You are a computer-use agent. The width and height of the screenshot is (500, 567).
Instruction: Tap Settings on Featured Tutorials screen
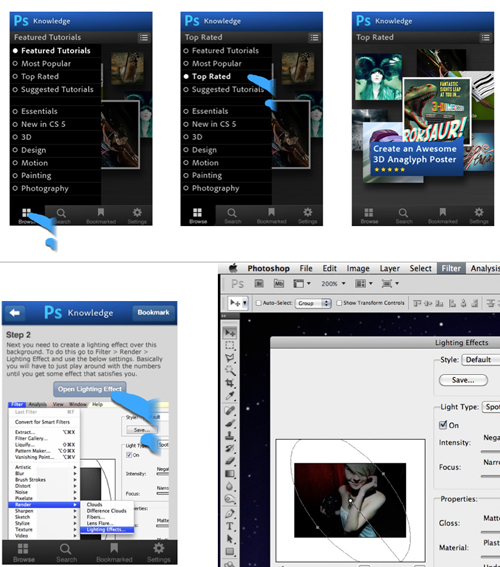(137, 216)
